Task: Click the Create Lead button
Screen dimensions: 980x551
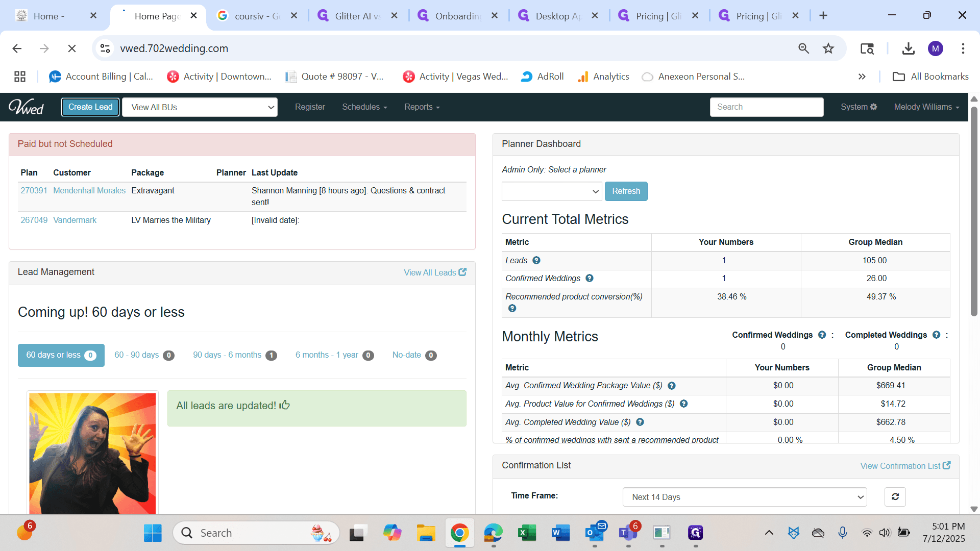Action: pyautogui.click(x=90, y=107)
